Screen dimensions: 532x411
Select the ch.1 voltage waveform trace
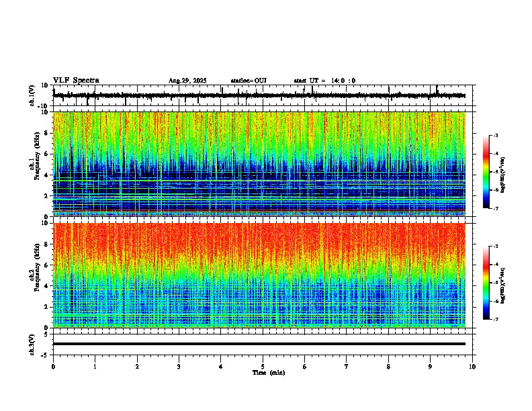click(x=259, y=95)
